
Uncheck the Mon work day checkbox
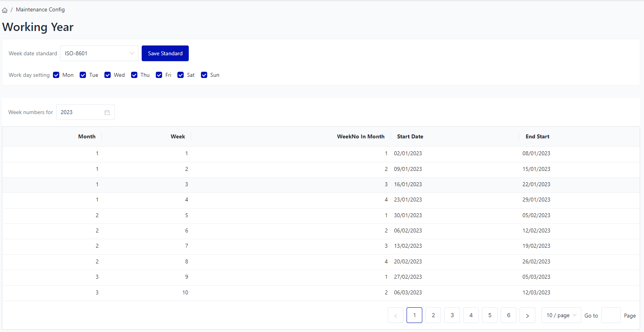tap(56, 75)
